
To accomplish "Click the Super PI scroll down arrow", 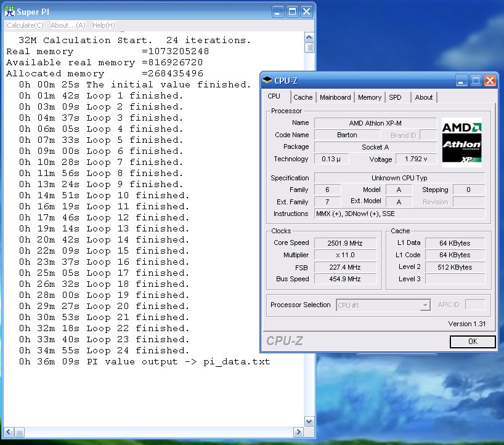I will pos(309,421).
